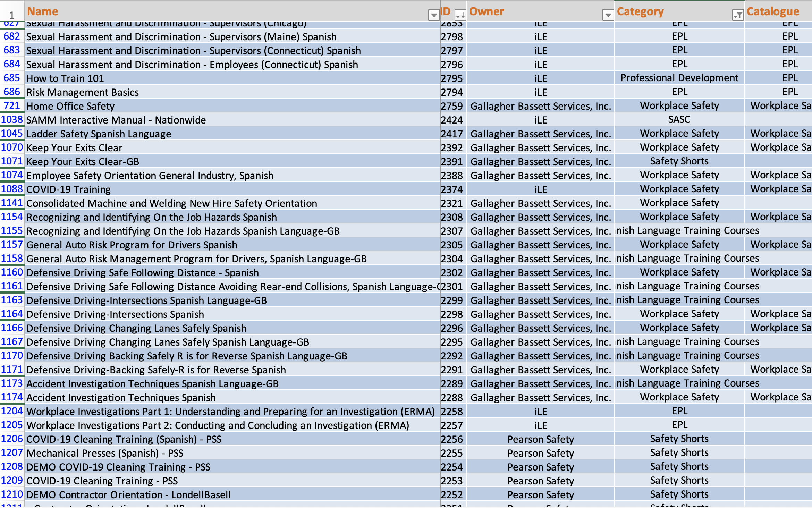812x508 pixels.
Task: Select row header 1038
Action: coord(12,120)
